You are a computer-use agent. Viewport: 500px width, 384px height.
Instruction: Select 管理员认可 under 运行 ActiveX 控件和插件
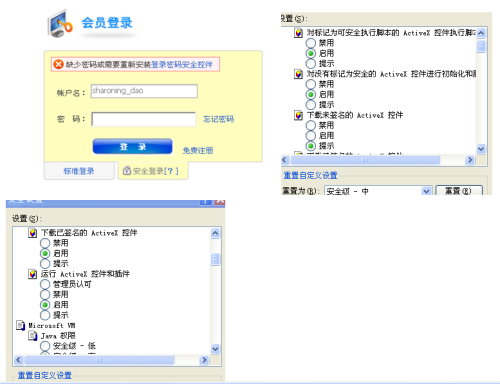pyautogui.click(x=45, y=284)
